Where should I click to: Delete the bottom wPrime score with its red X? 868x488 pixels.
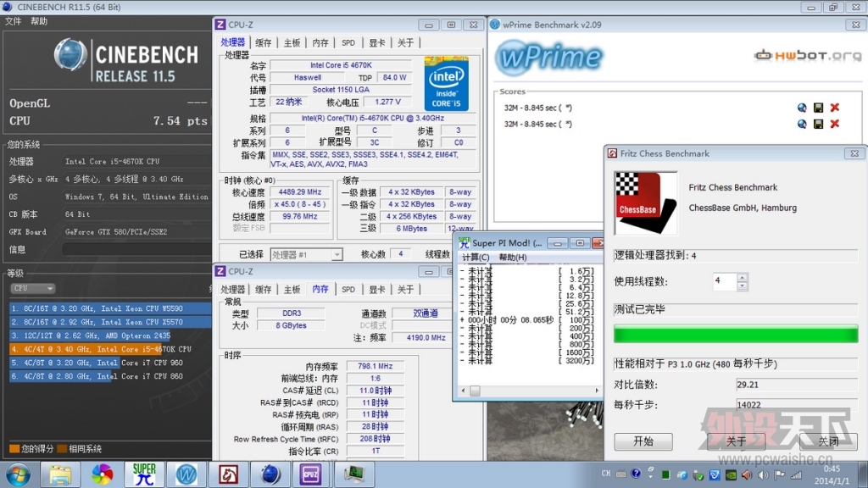835,124
